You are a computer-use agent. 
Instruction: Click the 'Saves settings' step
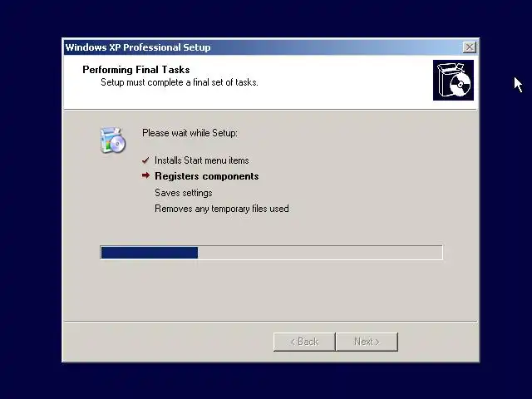(184, 193)
